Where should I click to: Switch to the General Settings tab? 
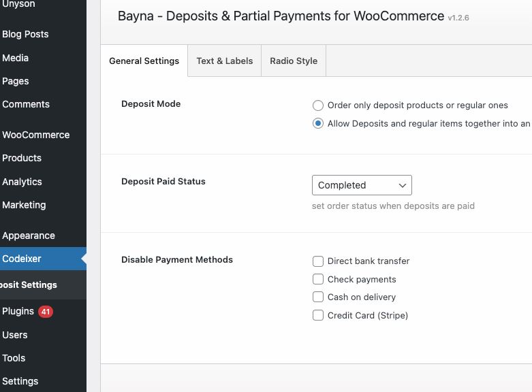point(144,61)
